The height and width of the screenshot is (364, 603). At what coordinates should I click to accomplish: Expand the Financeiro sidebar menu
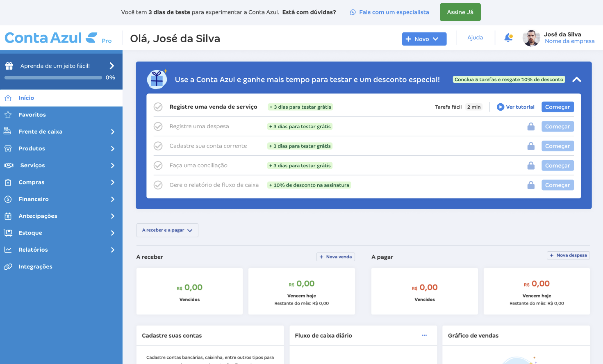[61, 199]
